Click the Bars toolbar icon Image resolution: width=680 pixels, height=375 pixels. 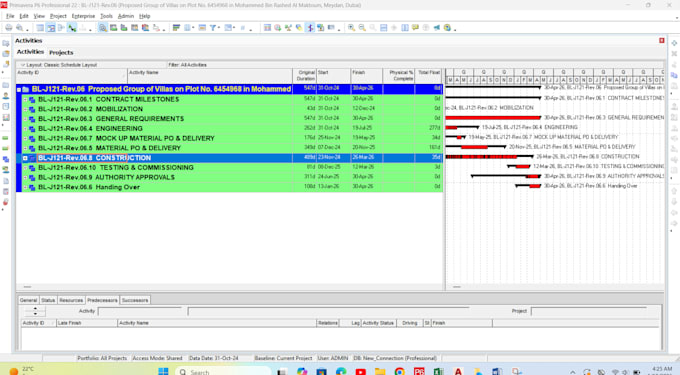(176, 28)
